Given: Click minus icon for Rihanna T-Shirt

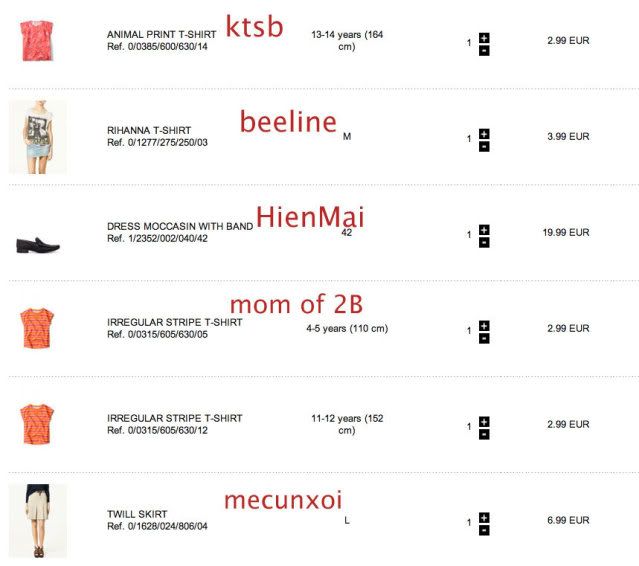Looking at the screenshot, I should [484, 145].
